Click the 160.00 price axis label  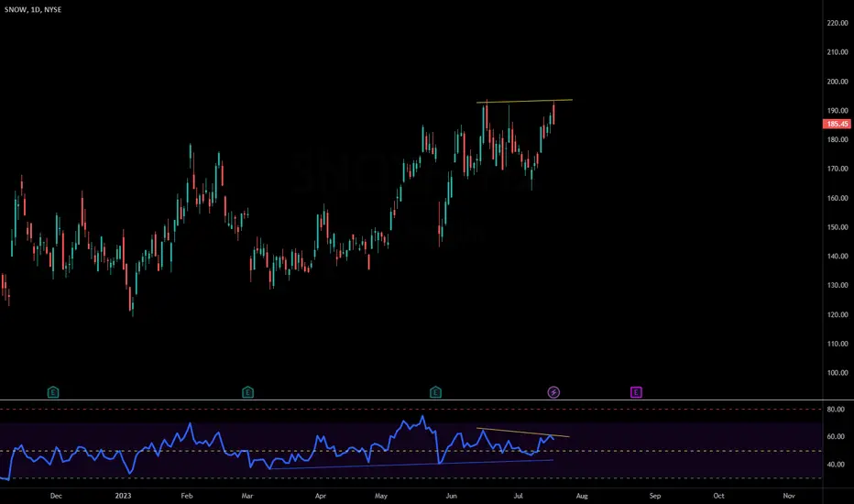tap(838, 198)
